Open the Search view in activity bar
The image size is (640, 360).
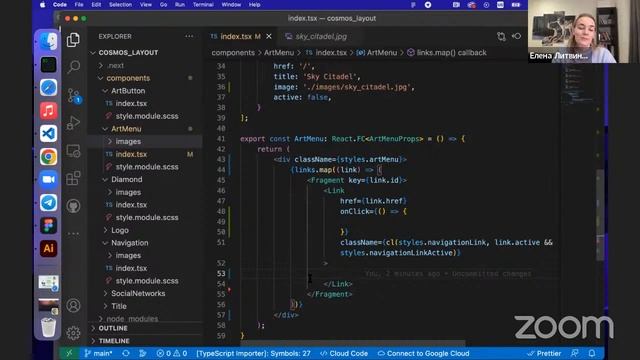tap(73, 67)
